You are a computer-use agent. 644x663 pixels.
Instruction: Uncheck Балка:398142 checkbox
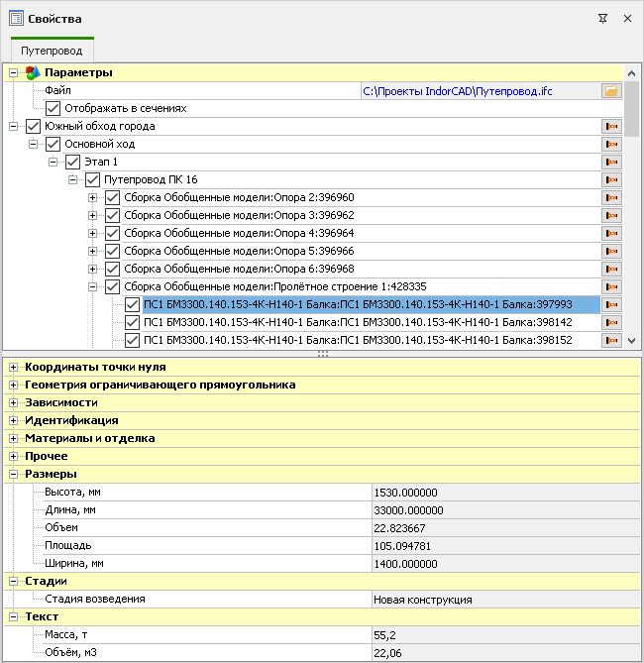133,322
